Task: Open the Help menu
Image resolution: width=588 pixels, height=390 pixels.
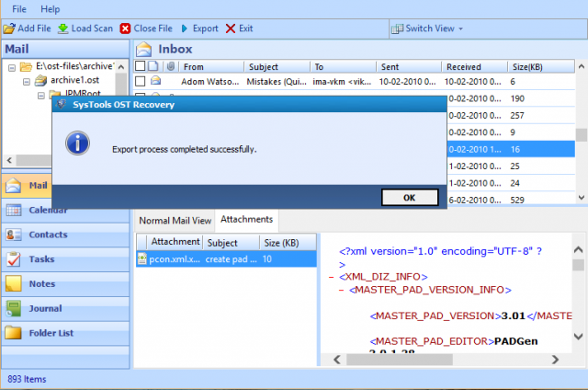Action: click(51, 8)
